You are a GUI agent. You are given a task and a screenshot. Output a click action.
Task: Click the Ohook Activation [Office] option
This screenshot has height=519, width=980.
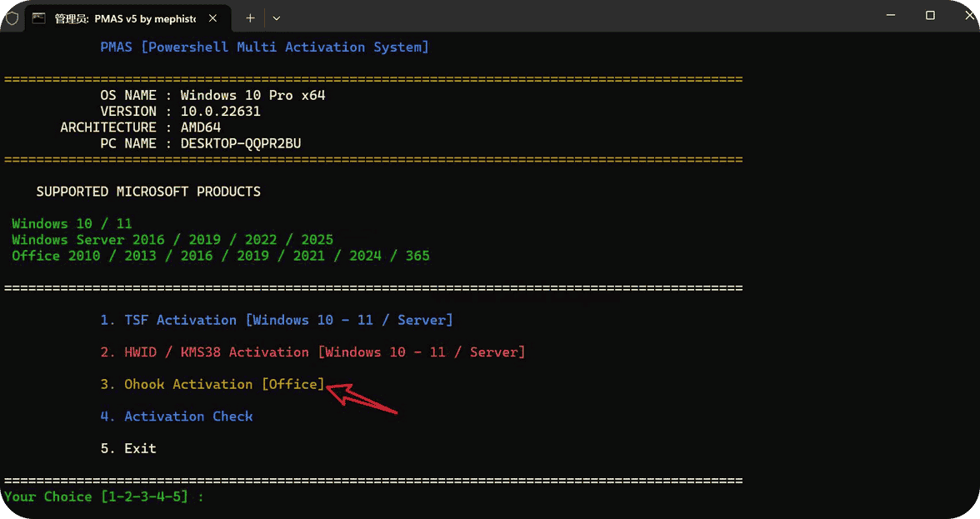(212, 384)
